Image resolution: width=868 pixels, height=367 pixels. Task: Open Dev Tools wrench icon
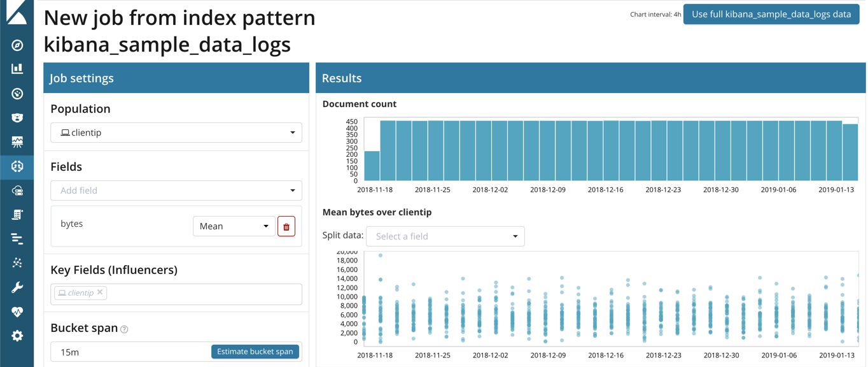pyautogui.click(x=17, y=287)
